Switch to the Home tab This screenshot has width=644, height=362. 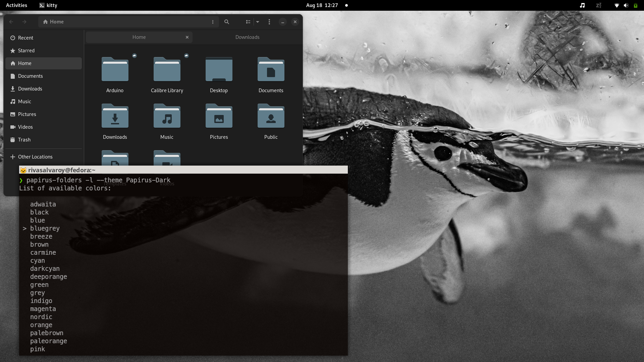click(x=139, y=37)
